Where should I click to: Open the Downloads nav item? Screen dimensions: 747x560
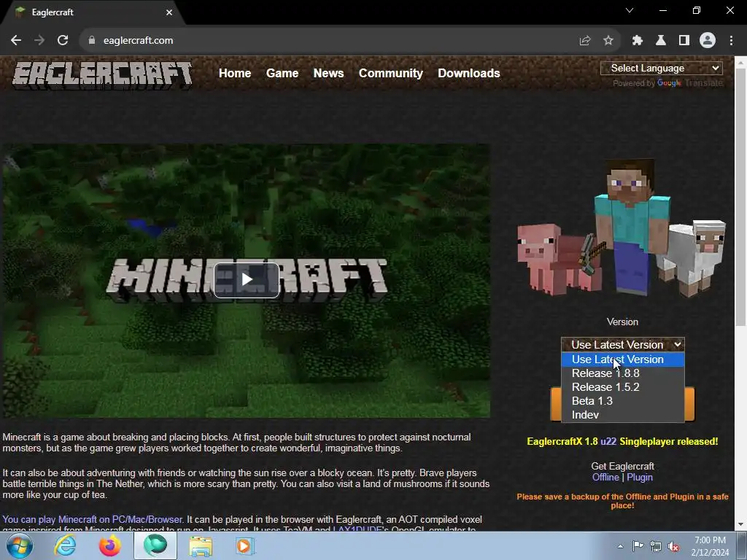point(469,74)
